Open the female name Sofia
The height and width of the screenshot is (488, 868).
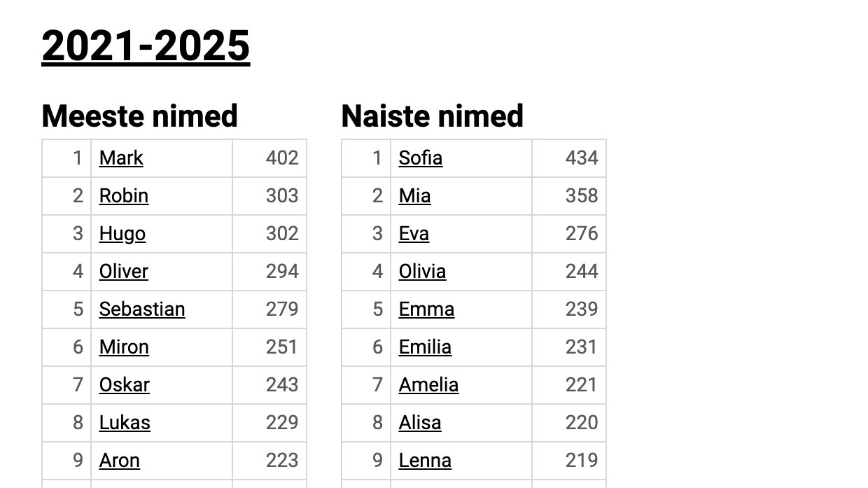tap(421, 158)
